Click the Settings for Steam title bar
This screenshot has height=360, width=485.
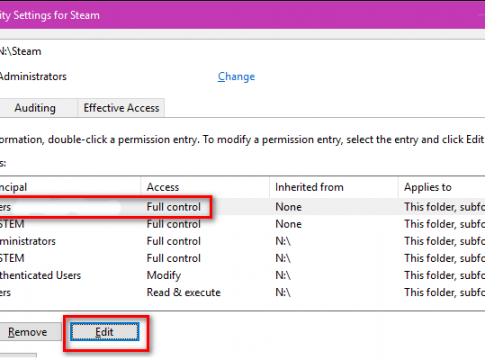(50, 15)
